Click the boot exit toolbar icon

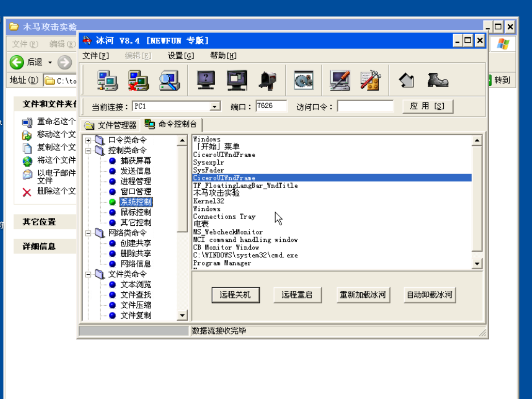438,80
